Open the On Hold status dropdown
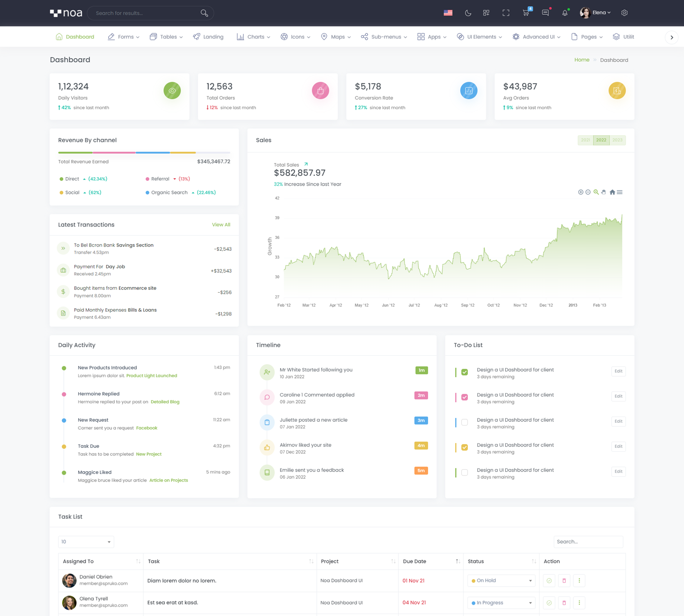The image size is (684, 616). coord(502,580)
